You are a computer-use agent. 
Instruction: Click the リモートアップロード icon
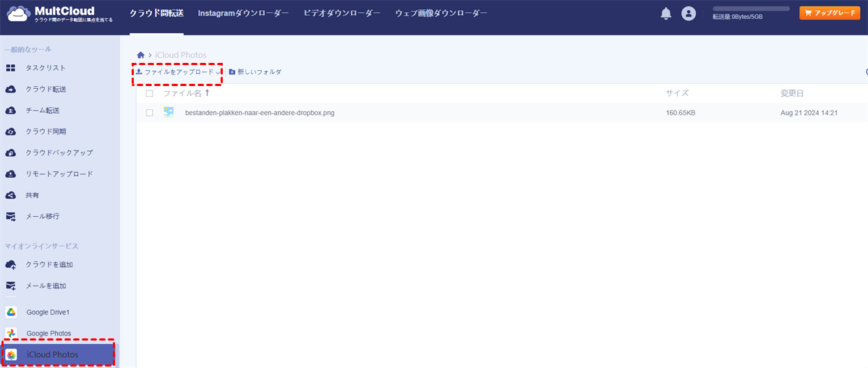coord(11,174)
